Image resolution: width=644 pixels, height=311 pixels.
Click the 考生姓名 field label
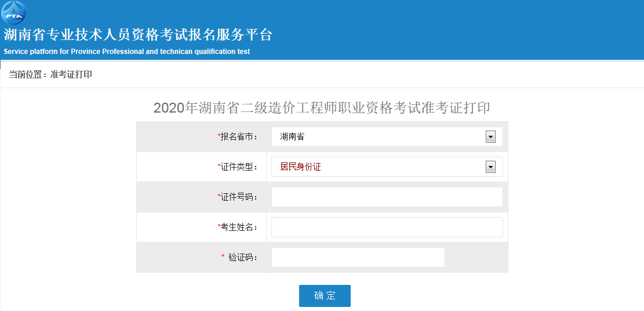click(238, 227)
